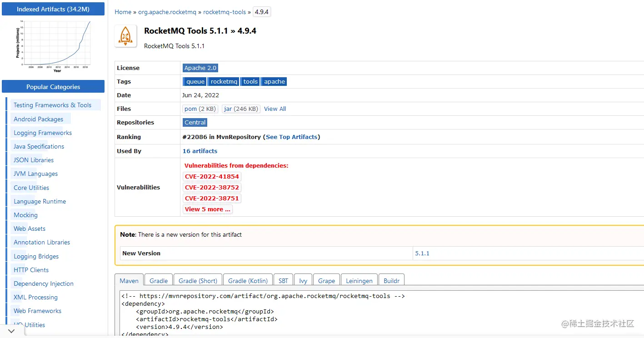The height and width of the screenshot is (338, 644).
Task: Open Language Runtime category
Action: 40,201
